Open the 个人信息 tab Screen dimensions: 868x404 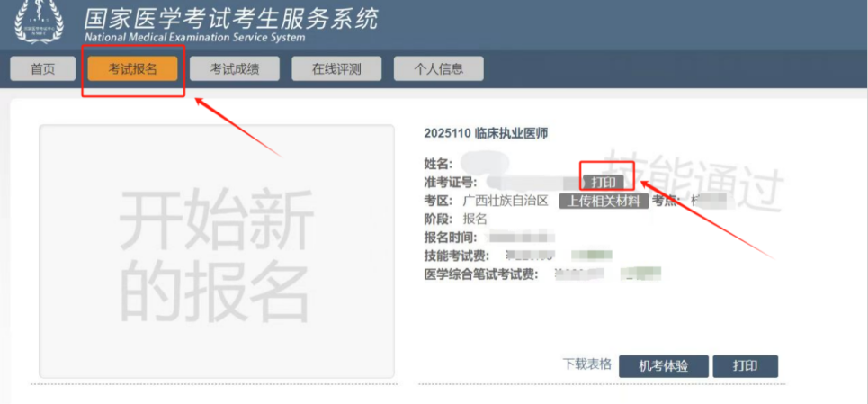point(438,69)
